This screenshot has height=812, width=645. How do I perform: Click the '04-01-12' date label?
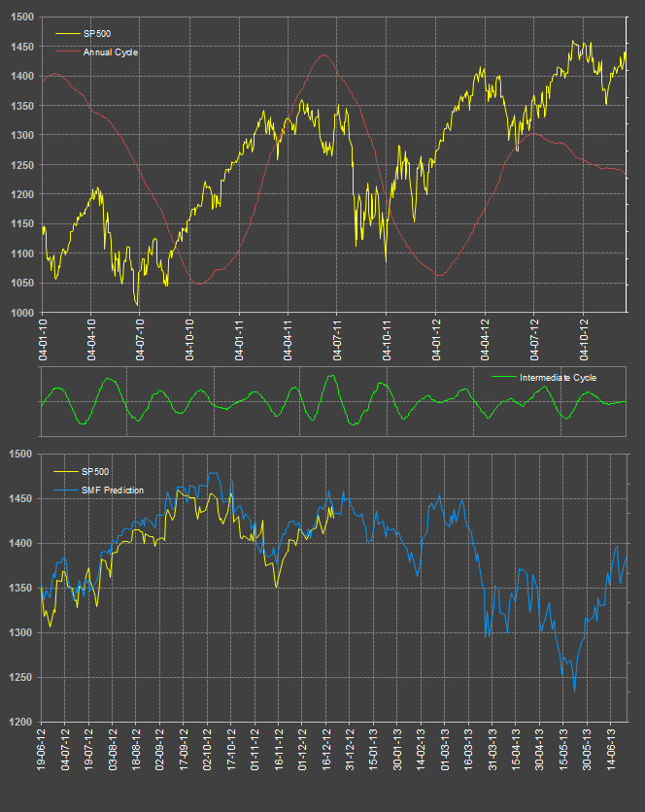(x=436, y=340)
